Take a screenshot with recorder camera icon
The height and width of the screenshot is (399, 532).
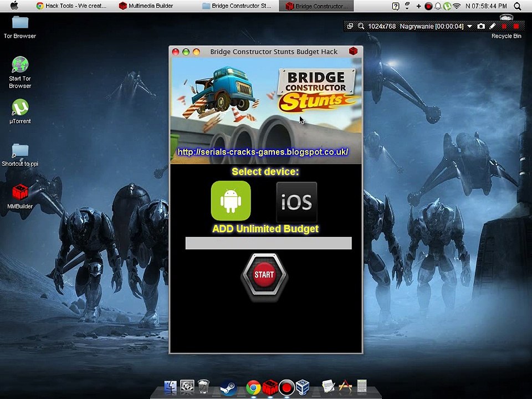coord(481,26)
